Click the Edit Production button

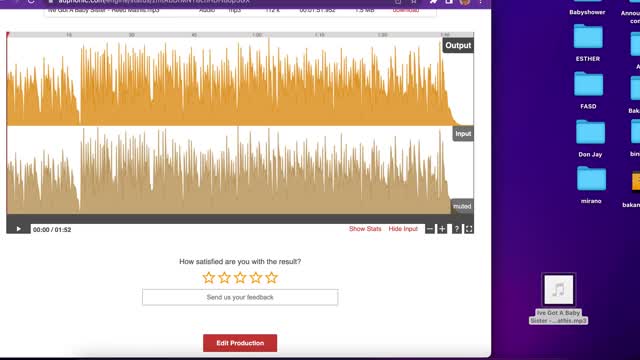pos(240,343)
